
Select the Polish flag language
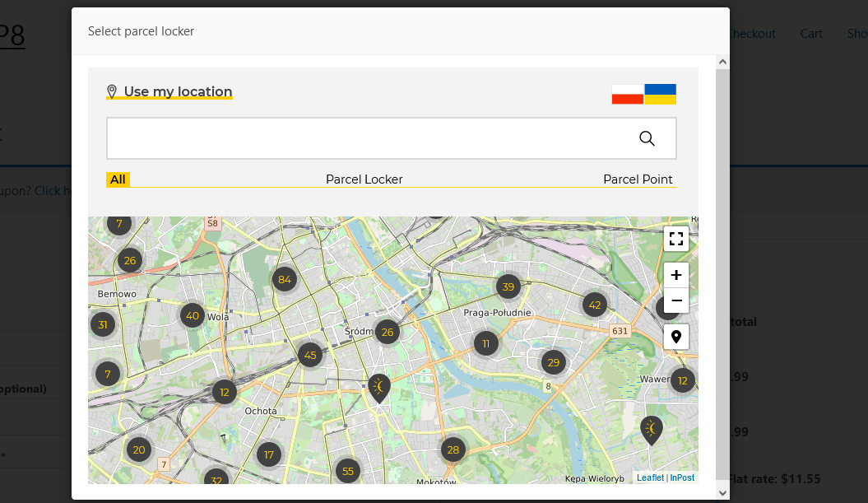coord(627,94)
